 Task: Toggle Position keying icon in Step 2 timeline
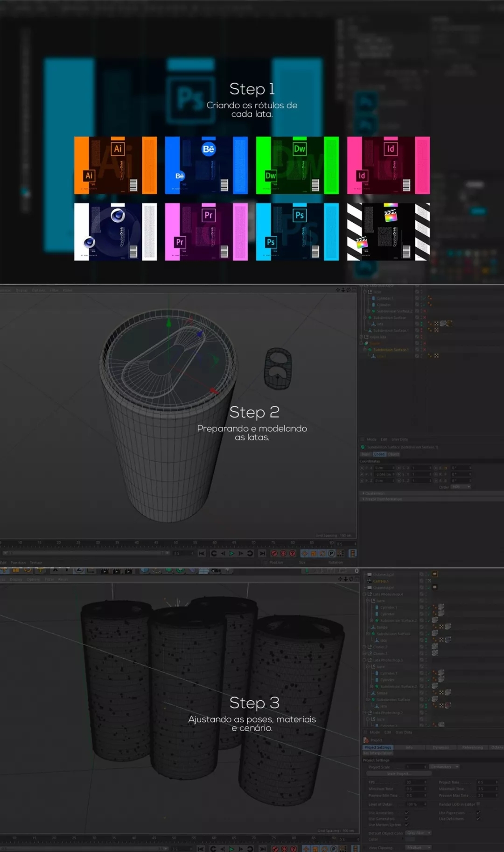[x=305, y=553]
